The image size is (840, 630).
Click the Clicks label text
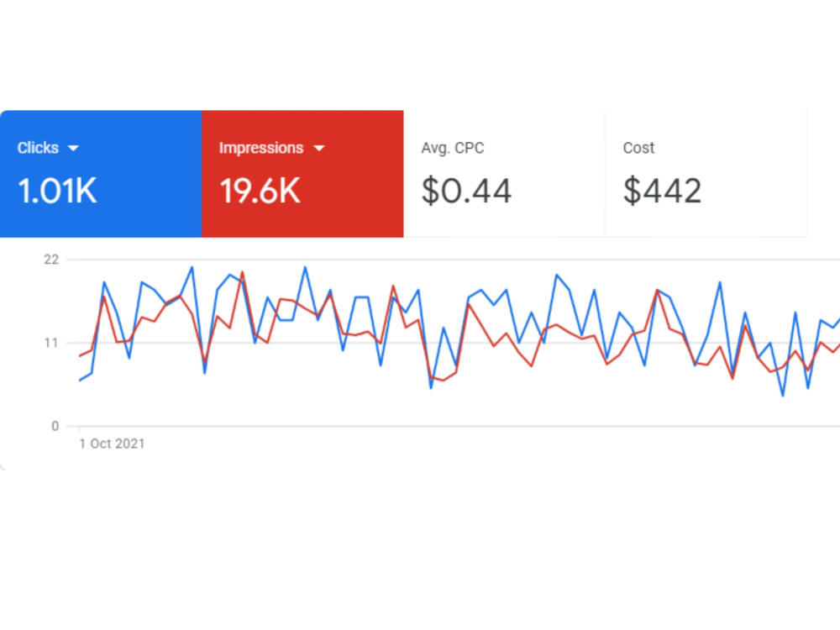(x=38, y=148)
